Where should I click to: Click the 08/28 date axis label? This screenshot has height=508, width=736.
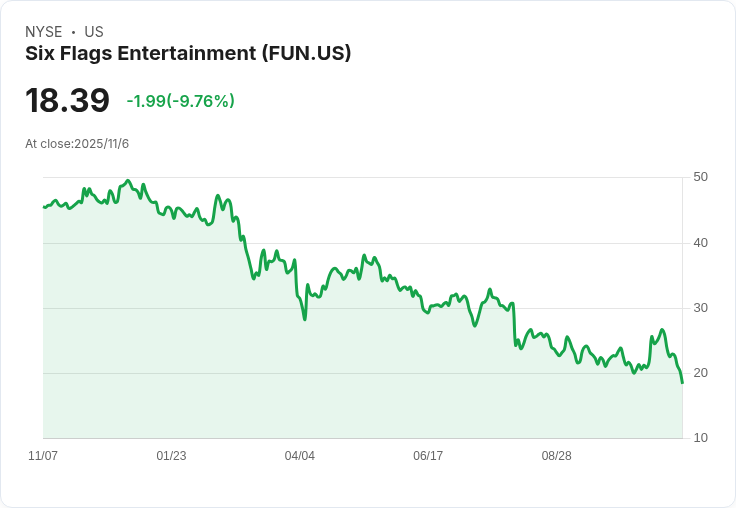(x=557, y=456)
